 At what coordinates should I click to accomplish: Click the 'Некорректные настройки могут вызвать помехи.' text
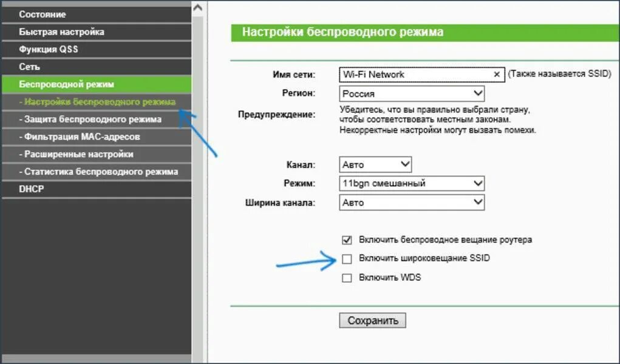click(438, 130)
